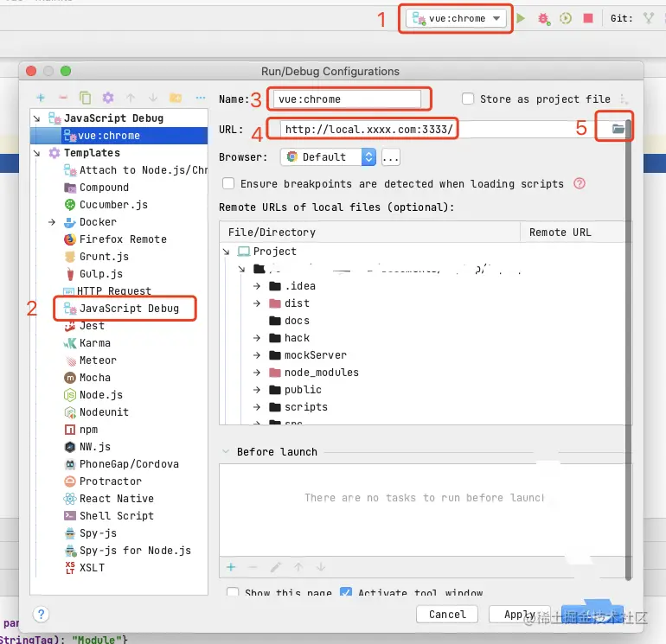
Task: Click the browser ellipsis button
Action: coord(390,157)
